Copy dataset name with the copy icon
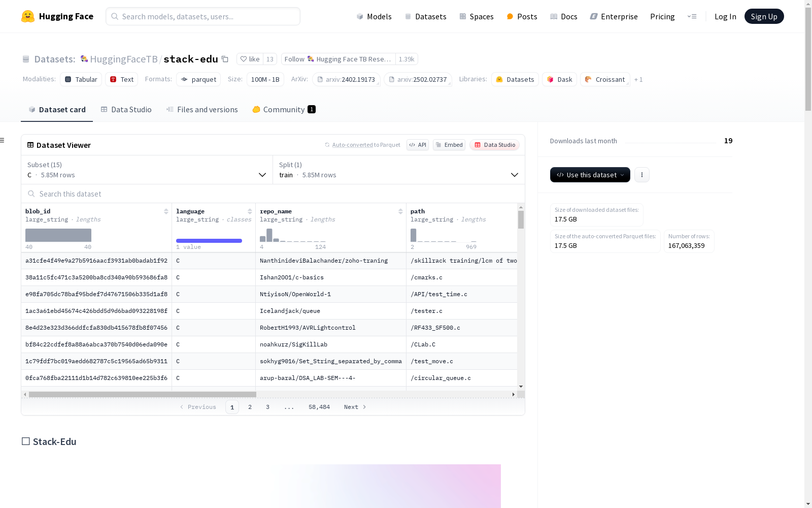This screenshot has height=508, width=812. pos(225,59)
